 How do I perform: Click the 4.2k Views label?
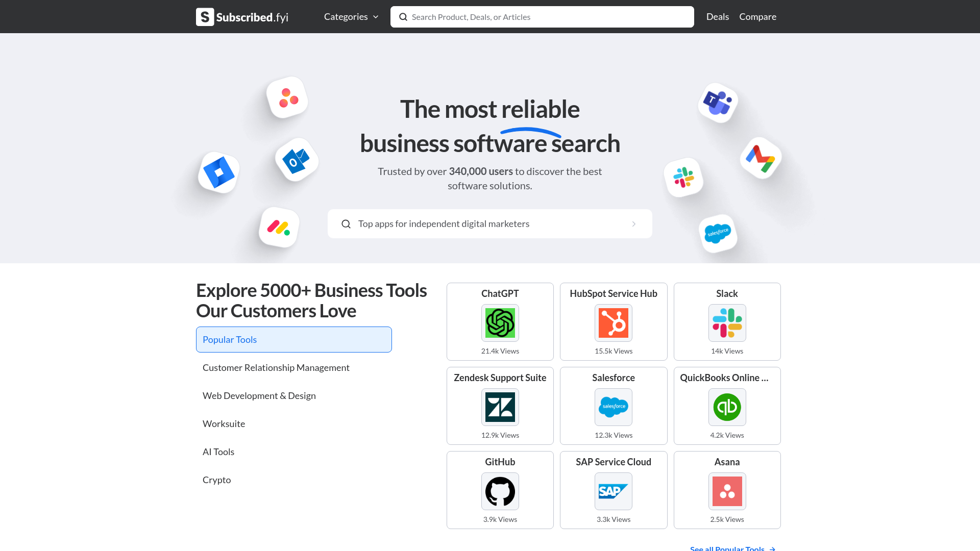coord(727,435)
